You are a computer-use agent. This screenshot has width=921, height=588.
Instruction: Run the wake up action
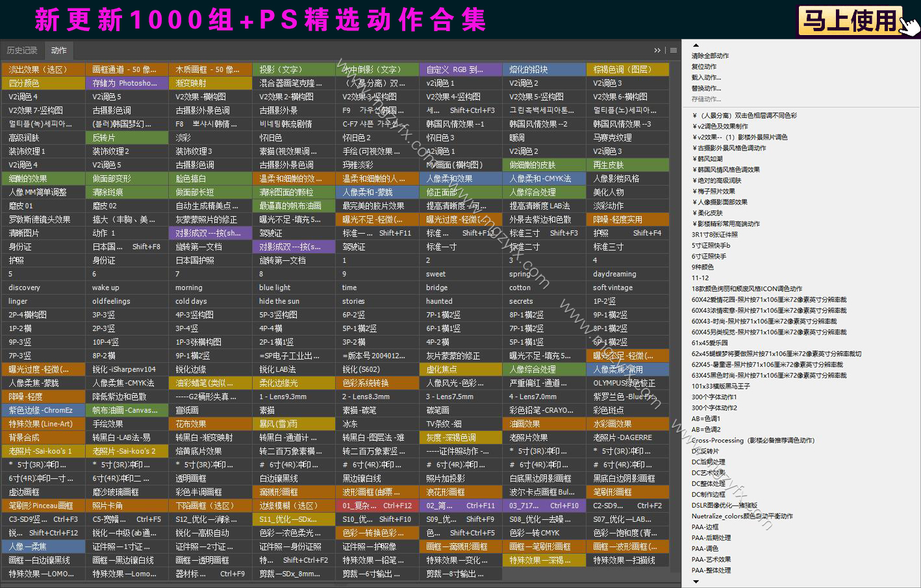(127, 288)
